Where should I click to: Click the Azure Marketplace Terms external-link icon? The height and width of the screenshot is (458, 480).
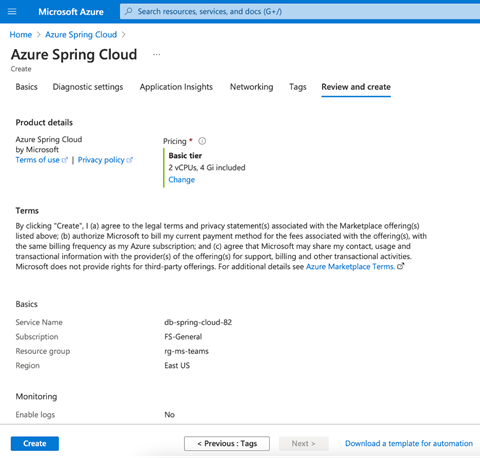401,266
